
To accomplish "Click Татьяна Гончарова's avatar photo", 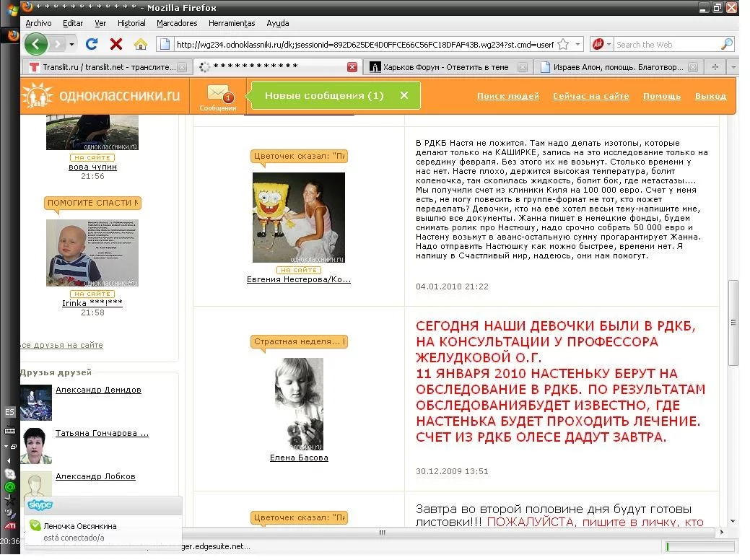I will click(36, 447).
